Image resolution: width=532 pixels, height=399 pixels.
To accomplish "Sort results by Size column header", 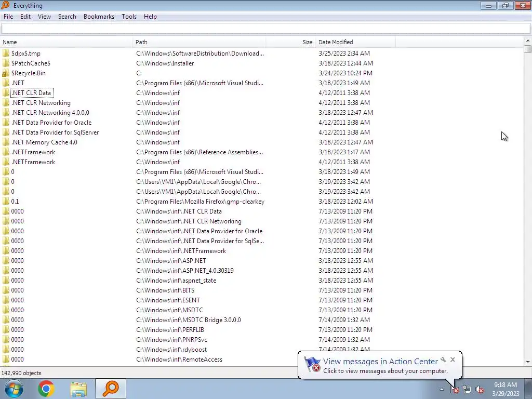I will point(290,42).
